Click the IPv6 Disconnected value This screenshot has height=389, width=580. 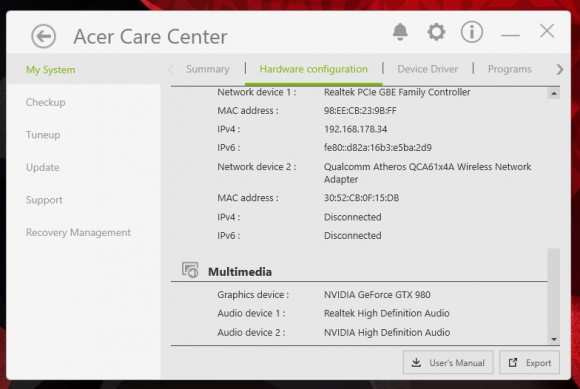pyautogui.click(x=353, y=236)
